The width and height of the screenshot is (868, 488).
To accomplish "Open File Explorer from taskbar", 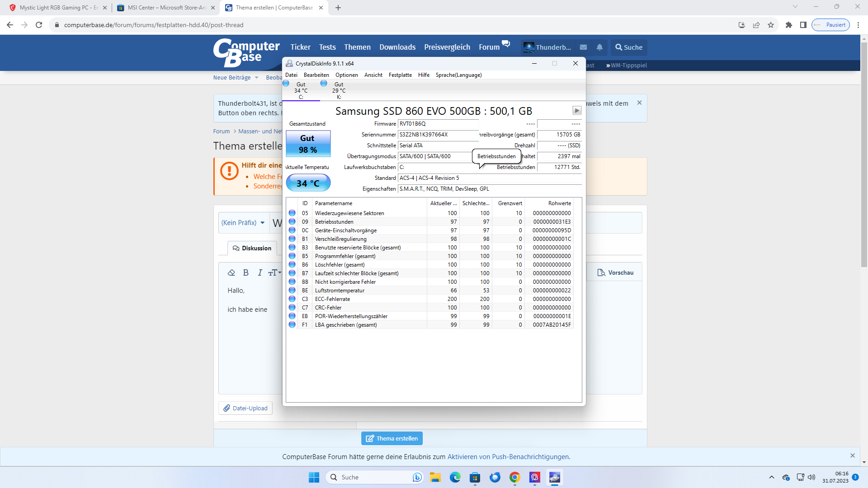I will point(435,477).
